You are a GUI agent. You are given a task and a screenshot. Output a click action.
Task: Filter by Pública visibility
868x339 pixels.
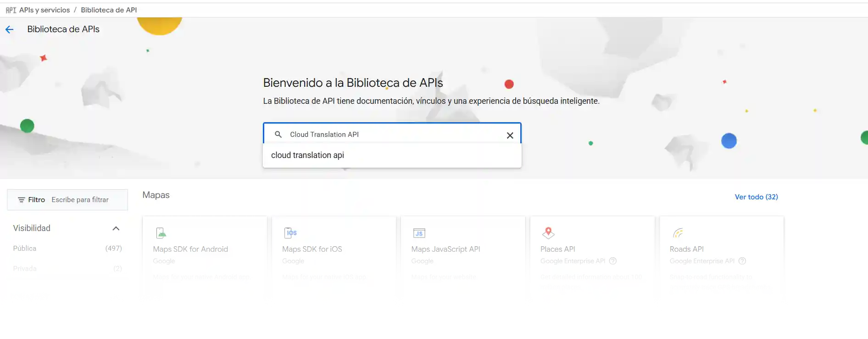coord(25,249)
